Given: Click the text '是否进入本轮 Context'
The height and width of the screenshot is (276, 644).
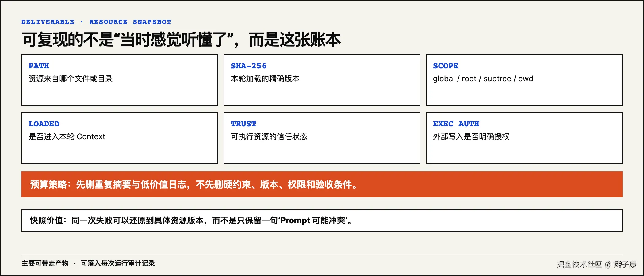Looking at the screenshot, I should (67, 136).
